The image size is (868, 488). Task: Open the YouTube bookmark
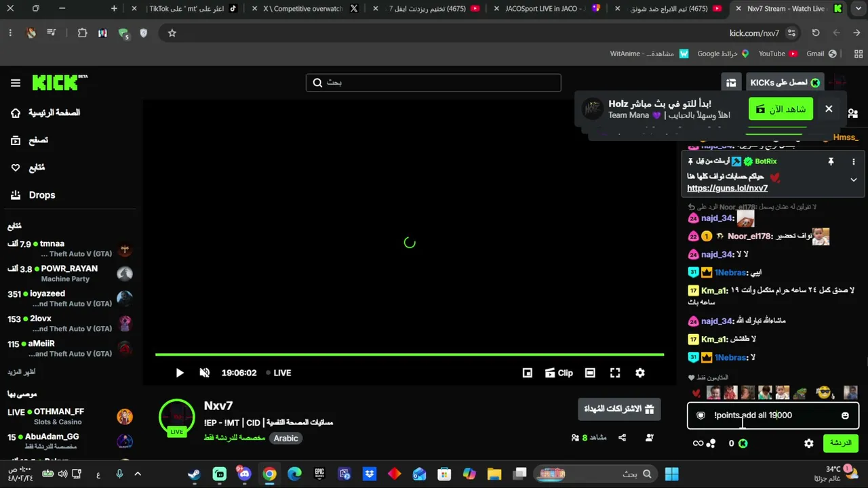pos(778,54)
